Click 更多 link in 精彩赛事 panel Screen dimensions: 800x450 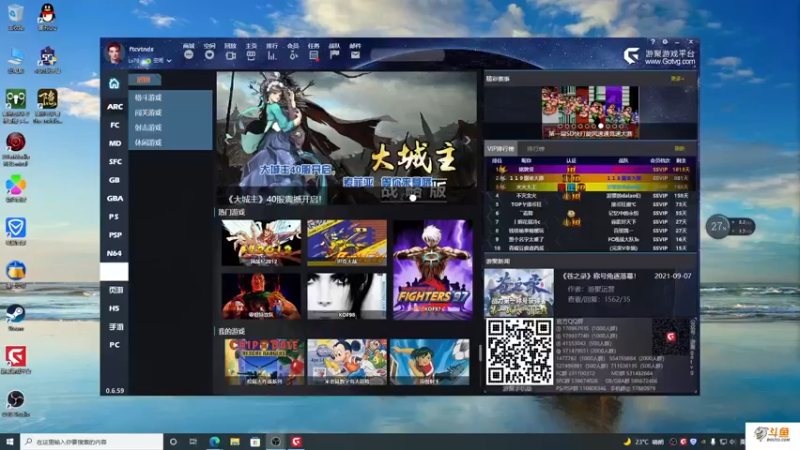coord(677,79)
